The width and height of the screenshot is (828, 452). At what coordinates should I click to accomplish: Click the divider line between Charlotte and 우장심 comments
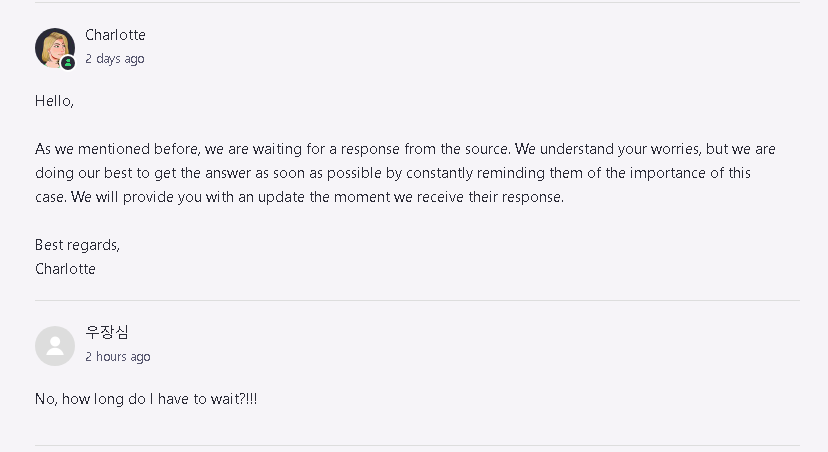(417, 300)
